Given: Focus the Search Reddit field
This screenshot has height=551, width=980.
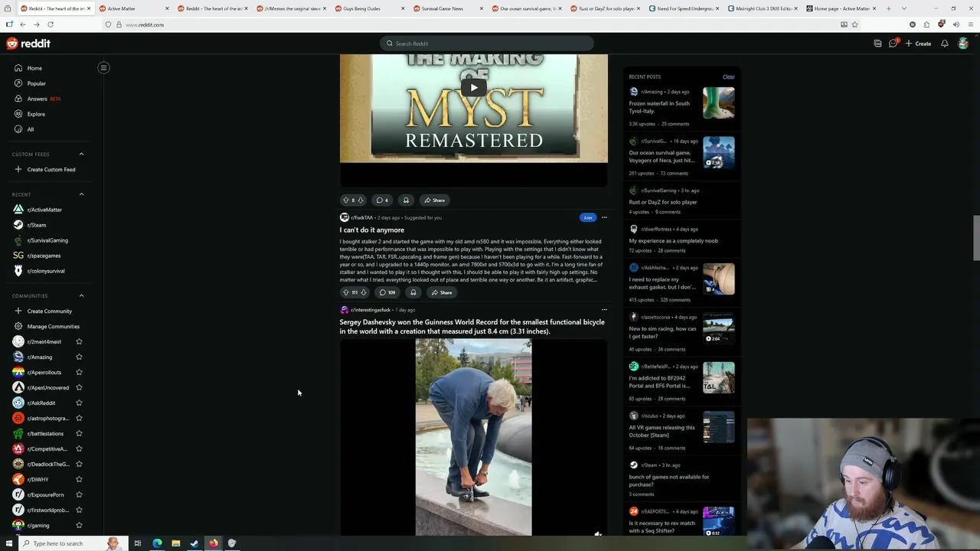Looking at the screenshot, I should coord(486,44).
